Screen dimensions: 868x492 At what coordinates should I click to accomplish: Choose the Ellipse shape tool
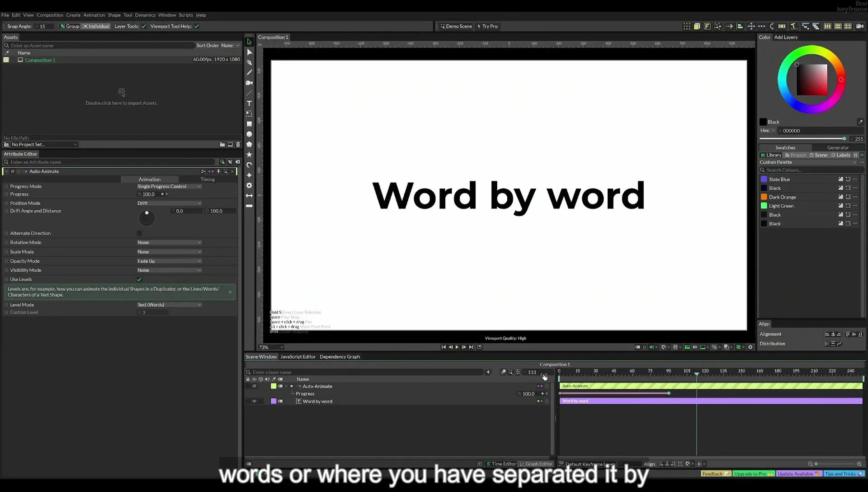point(249,134)
